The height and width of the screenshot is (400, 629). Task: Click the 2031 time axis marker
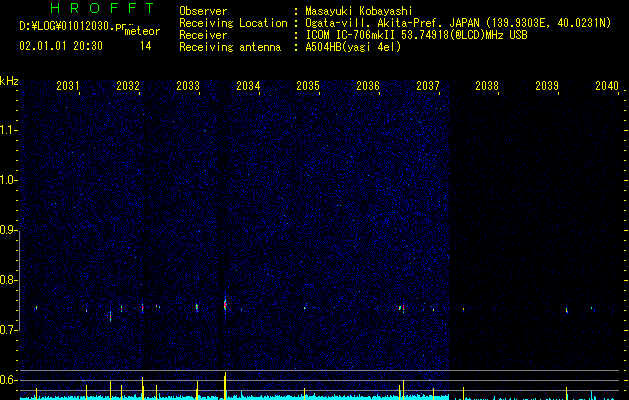click(68, 85)
